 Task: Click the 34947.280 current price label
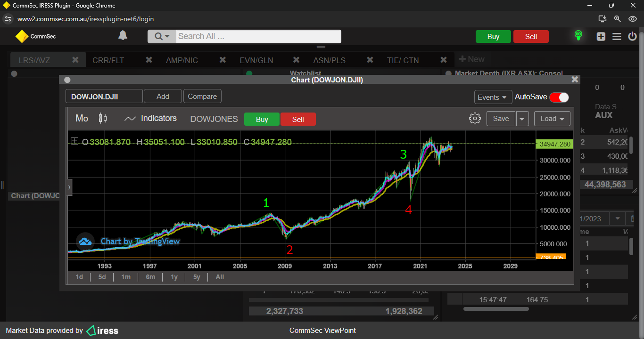554,144
